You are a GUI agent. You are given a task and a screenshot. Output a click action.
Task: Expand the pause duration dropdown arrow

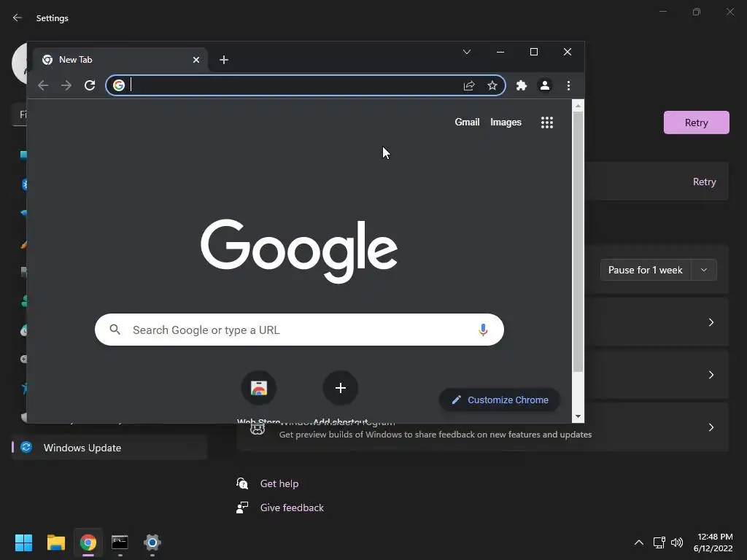[704, 270]
